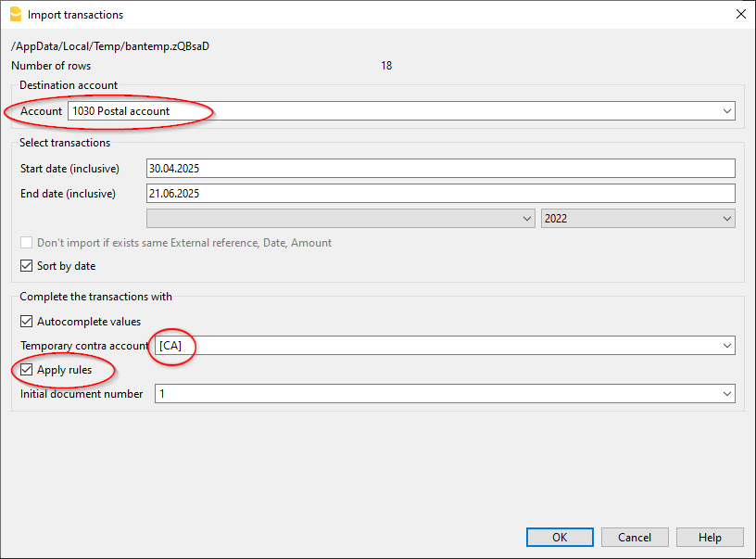The image size is (756, 559).
Task: Open Help for this dialog
Action: [710, 537]
